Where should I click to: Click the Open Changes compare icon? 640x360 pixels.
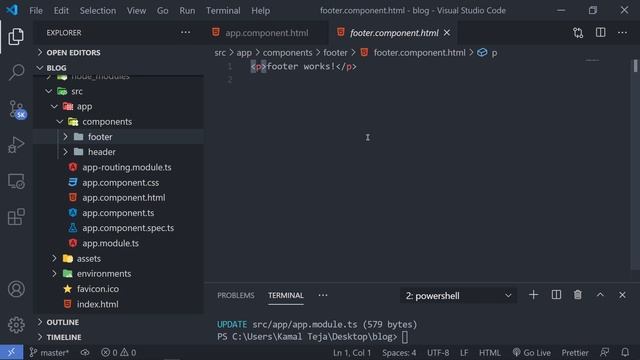pyautogui.click(x=578, y=33)
